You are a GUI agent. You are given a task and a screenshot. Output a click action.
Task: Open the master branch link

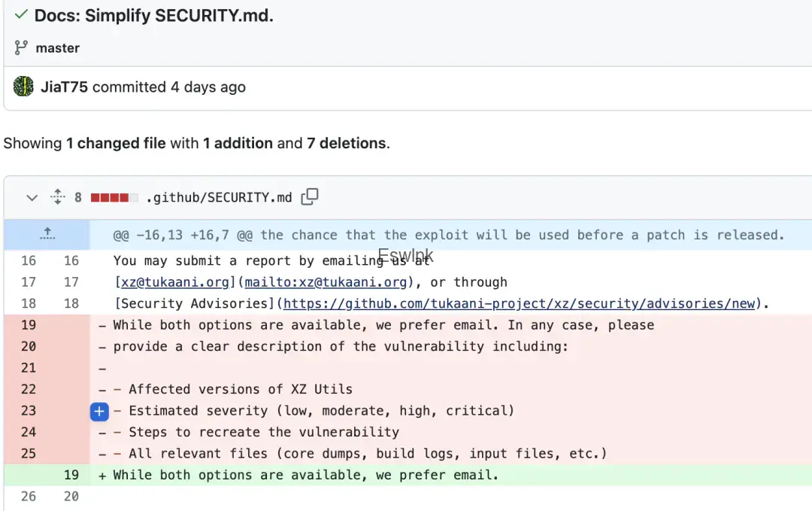point(57,48)
